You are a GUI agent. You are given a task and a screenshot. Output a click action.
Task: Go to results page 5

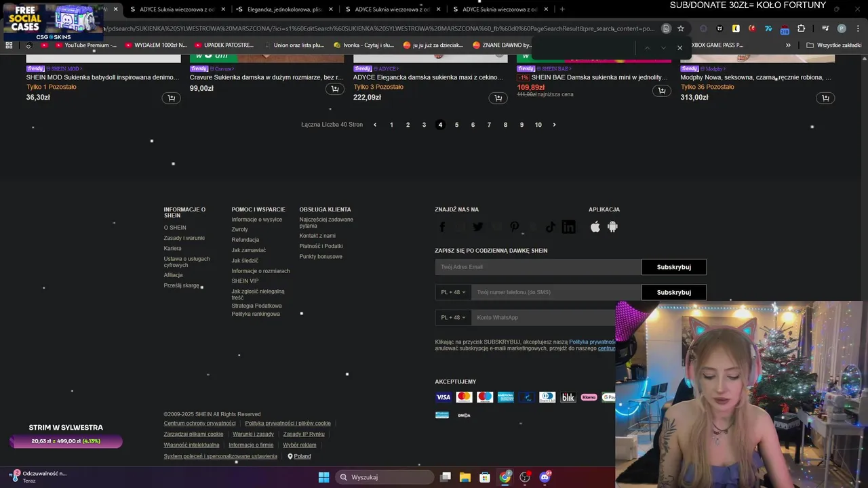tap(456, 125)
